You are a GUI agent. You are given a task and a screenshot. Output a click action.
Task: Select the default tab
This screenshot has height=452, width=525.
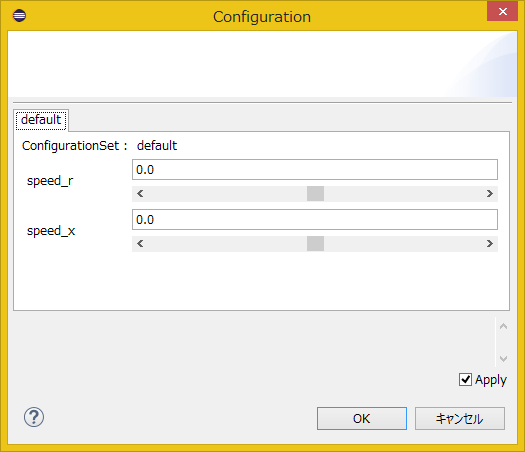coord(41,120)
